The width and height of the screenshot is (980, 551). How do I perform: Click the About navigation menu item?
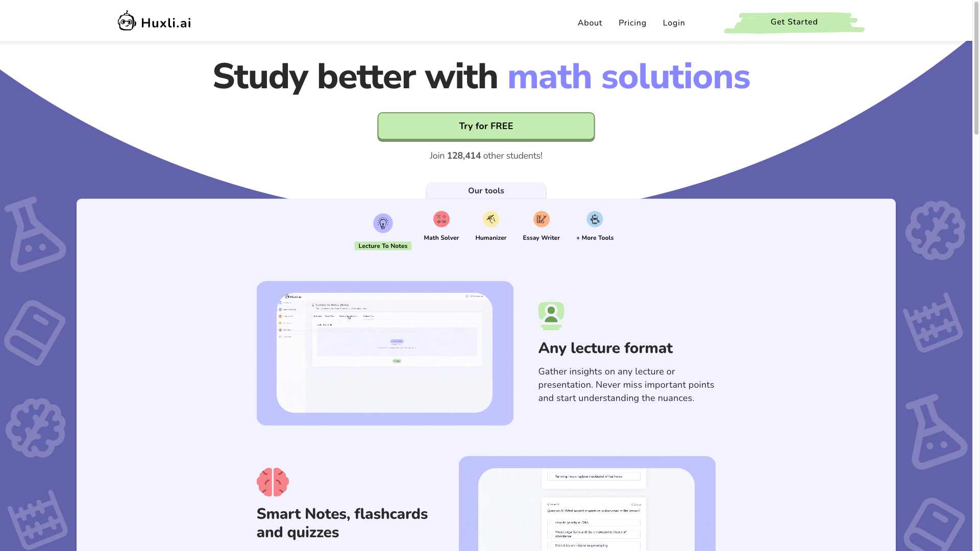pyautogui.click(x=590, y=23)
